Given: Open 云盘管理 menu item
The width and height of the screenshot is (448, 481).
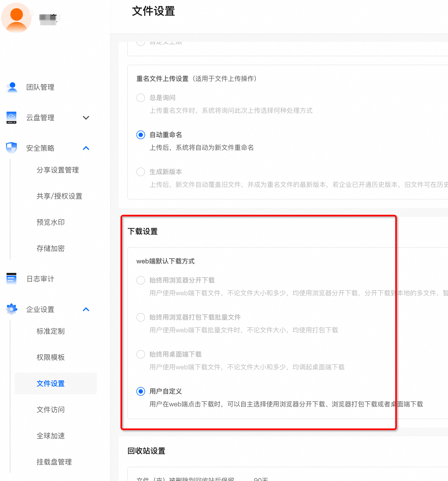Looking at the screenshot, I should click(x=40, y=118).
